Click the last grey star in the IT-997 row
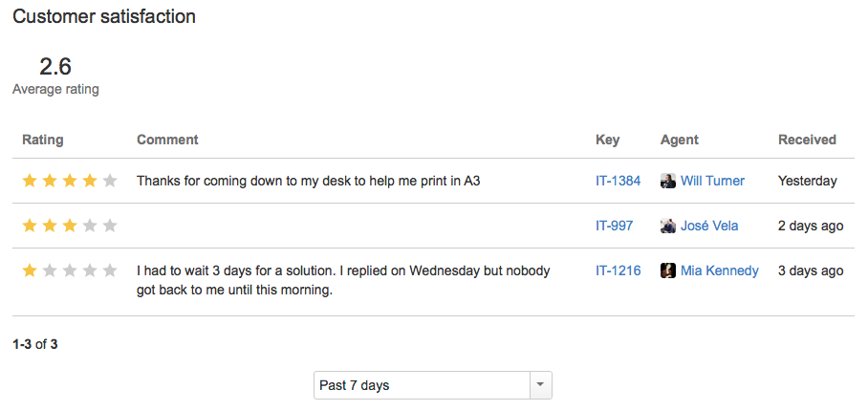The width and height of the screenshot is (868, 411). tap(110, 226)
